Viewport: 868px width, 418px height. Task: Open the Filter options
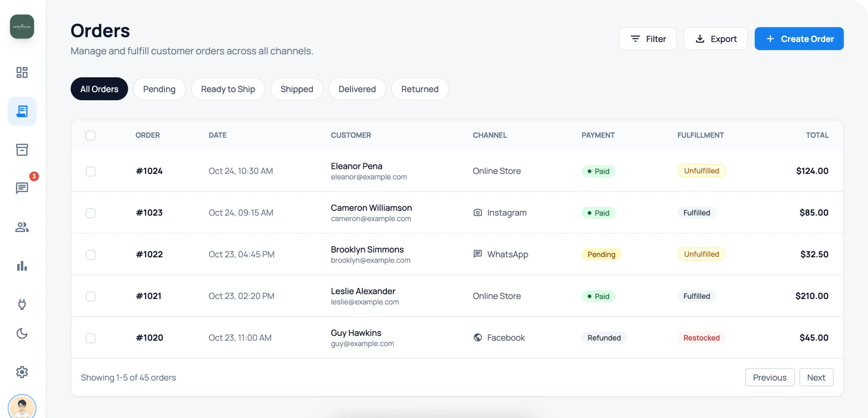pos(647,39)
